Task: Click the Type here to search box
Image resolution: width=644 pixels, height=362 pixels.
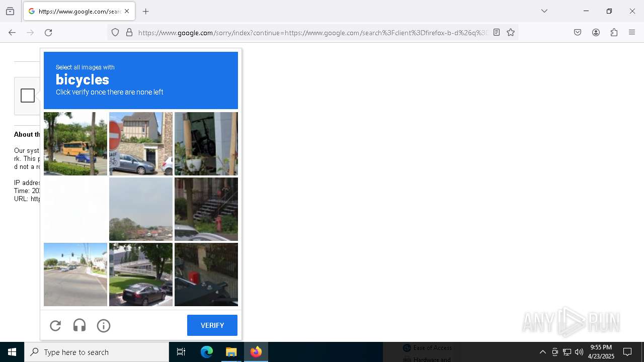Action: (x=97, y=352)
